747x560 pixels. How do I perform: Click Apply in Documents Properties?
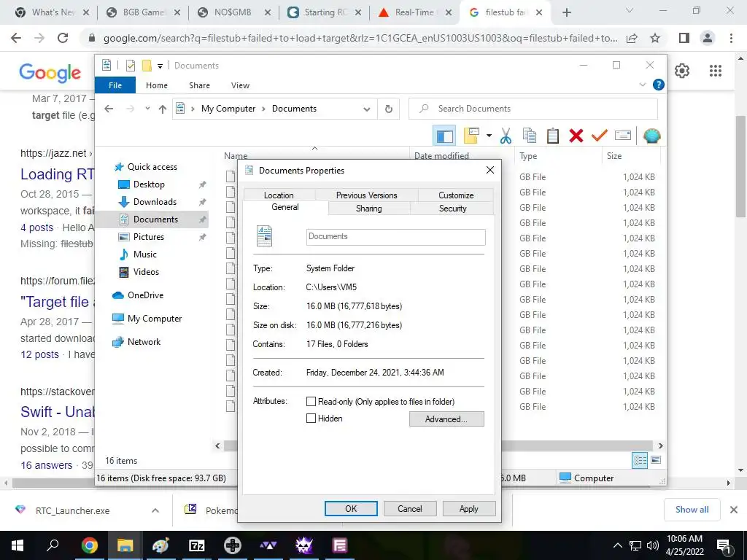click(x=469, y=508)
